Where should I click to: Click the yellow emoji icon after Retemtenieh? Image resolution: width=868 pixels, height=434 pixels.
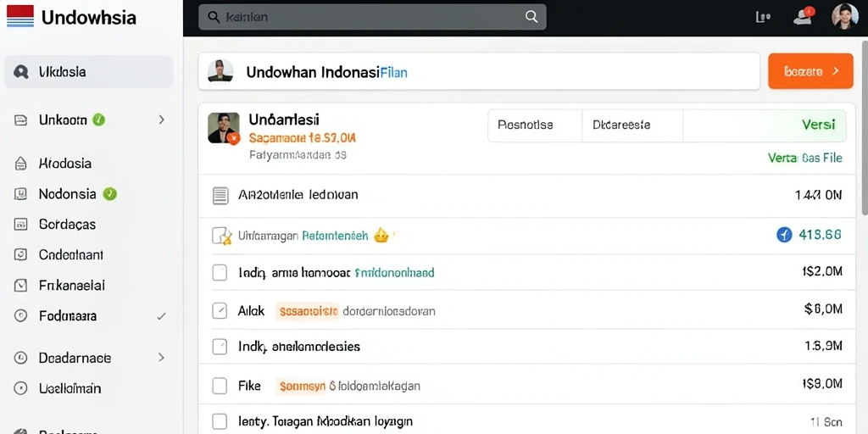click(381, 236)
